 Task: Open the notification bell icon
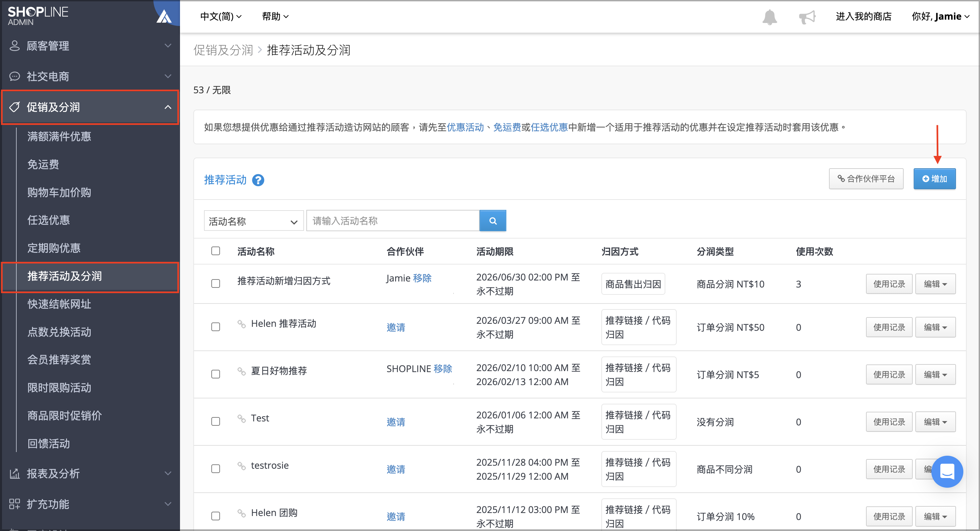point(769,17)
